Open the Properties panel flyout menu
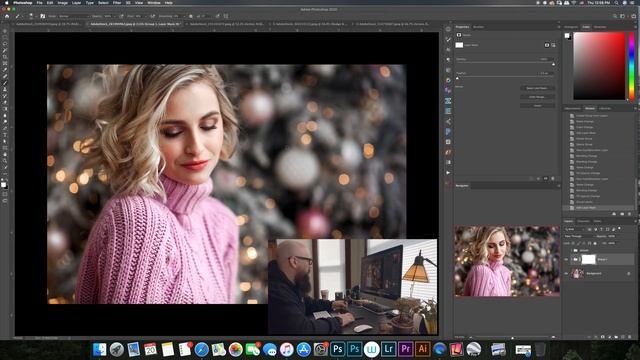 (x=558, y=27)
